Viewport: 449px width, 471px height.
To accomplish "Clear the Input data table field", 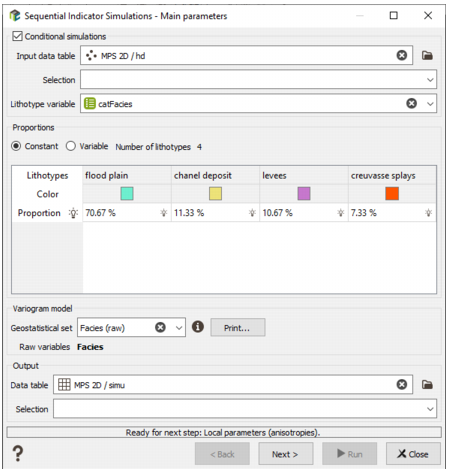I will pos(401,55).
